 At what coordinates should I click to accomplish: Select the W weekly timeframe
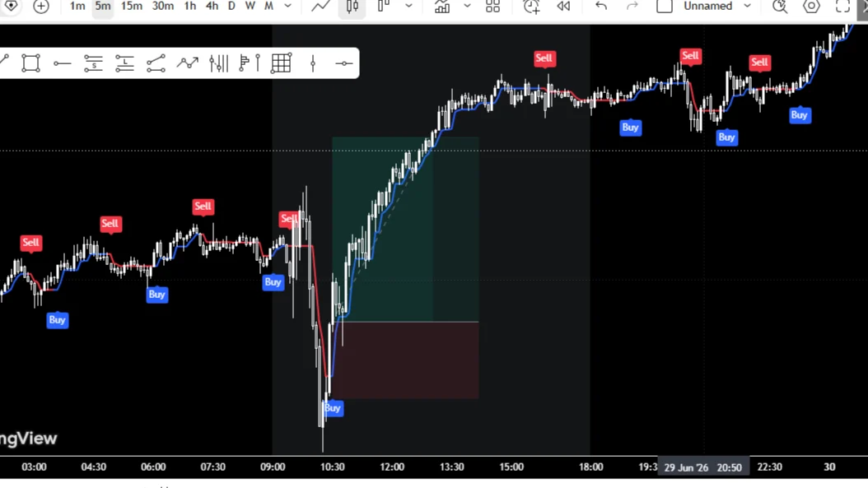coord(250,7)
